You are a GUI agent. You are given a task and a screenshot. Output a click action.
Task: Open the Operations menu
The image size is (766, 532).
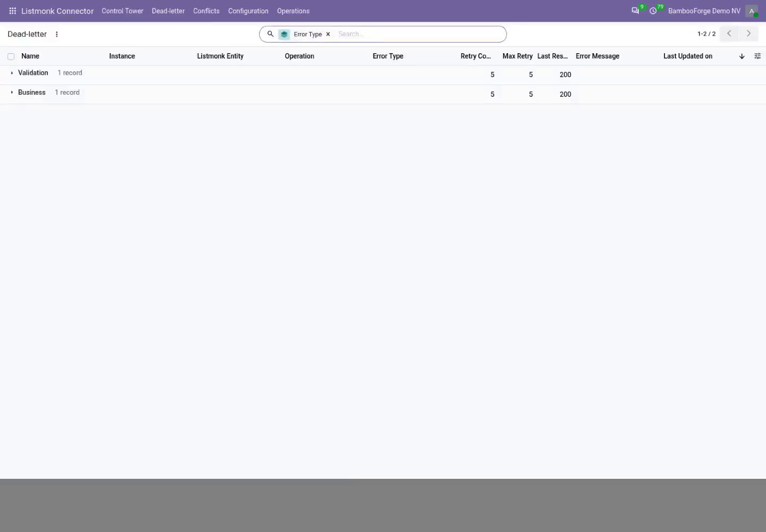tap(293, 11)
